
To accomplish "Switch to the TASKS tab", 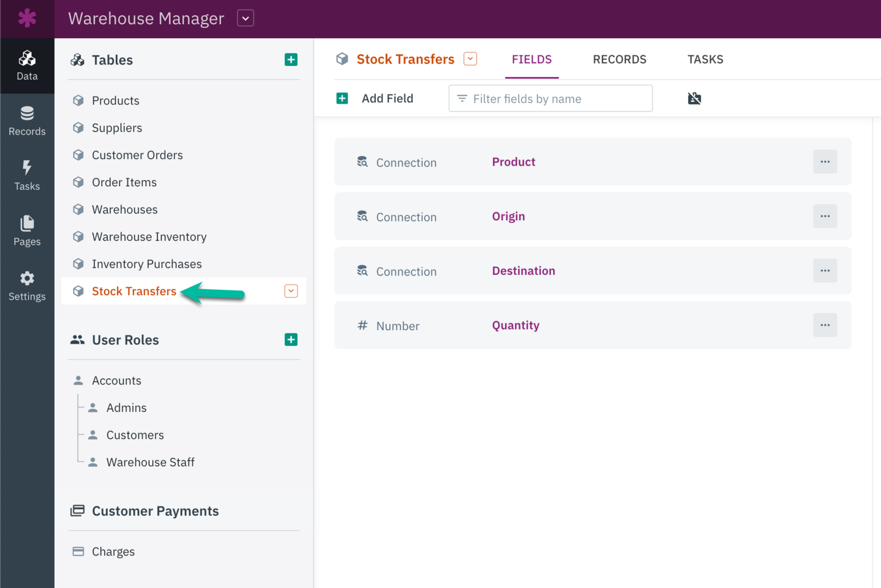I will click(705, 59).
